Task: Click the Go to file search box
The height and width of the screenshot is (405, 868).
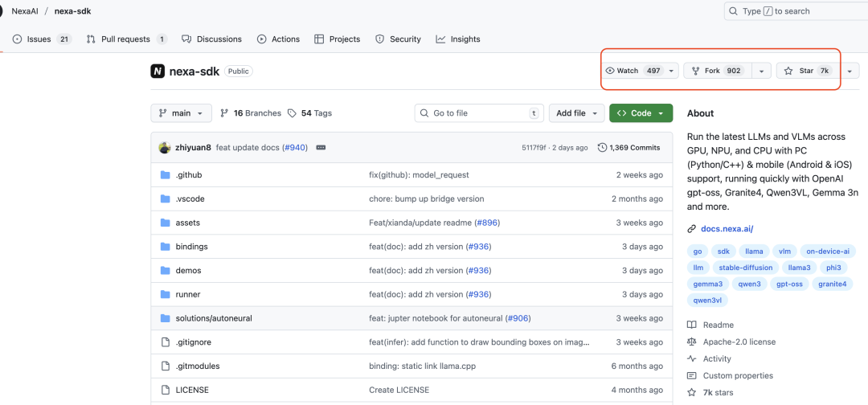Action: pyautogui.click(x=479, y=112)
